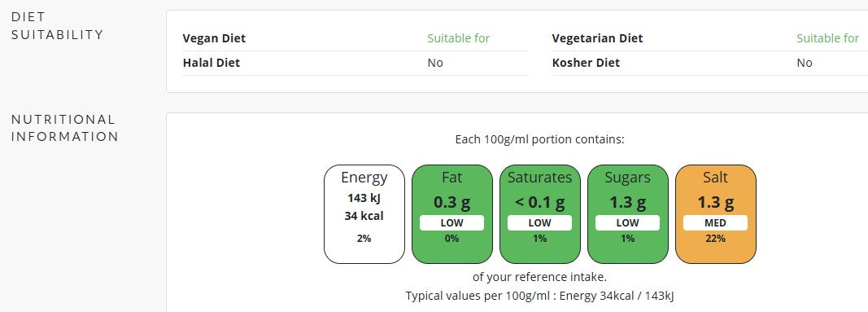
Task: Click the Diet Suitability section heading
Action: click(57, 25)
